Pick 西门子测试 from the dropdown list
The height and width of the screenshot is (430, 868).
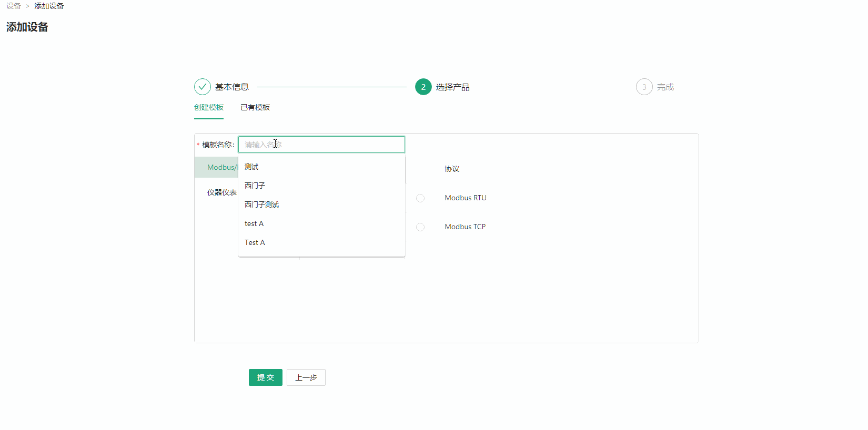pyautogui.click(x=262, y=205)
